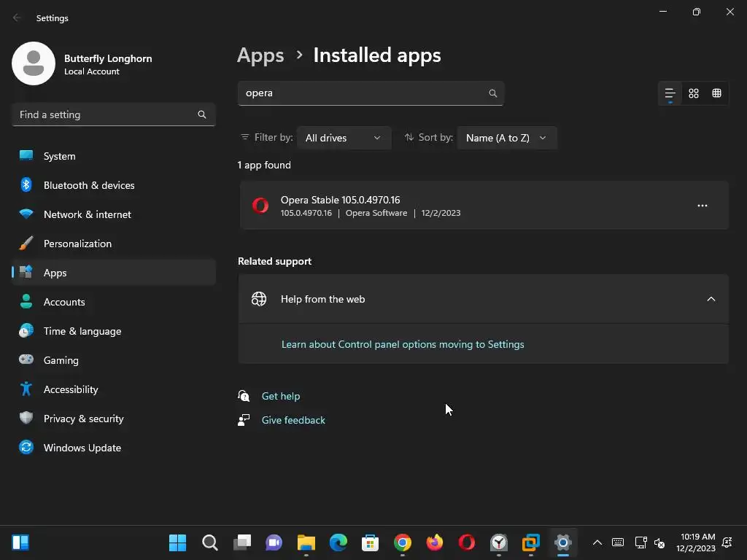Click the search icon in apps search box

pos(493,93)
